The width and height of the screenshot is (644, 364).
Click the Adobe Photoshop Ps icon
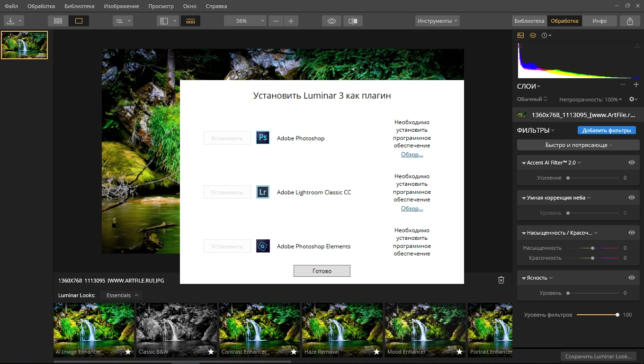click(263, 138)
